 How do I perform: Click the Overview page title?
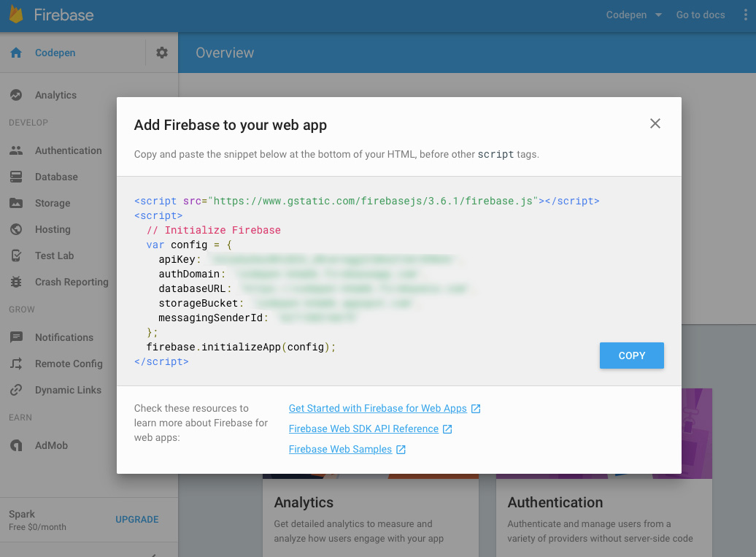pos(225,53)
